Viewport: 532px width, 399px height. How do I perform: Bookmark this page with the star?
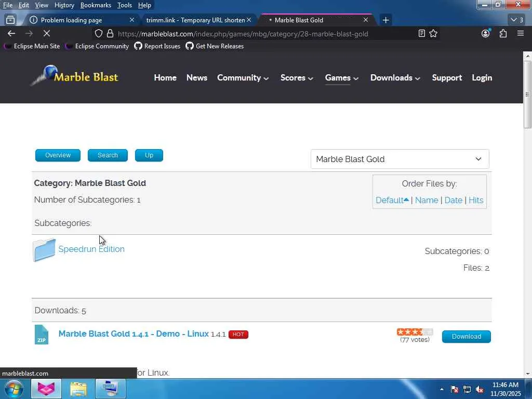click(433, 33)
